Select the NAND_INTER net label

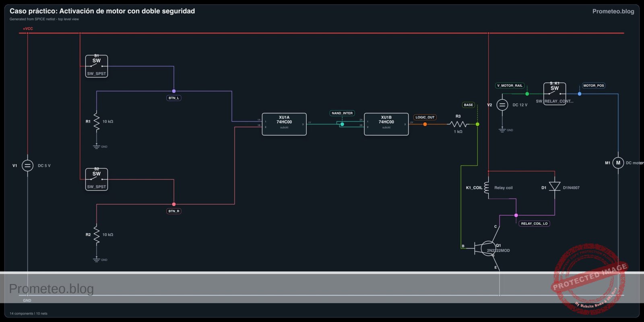tap(342, 113)
